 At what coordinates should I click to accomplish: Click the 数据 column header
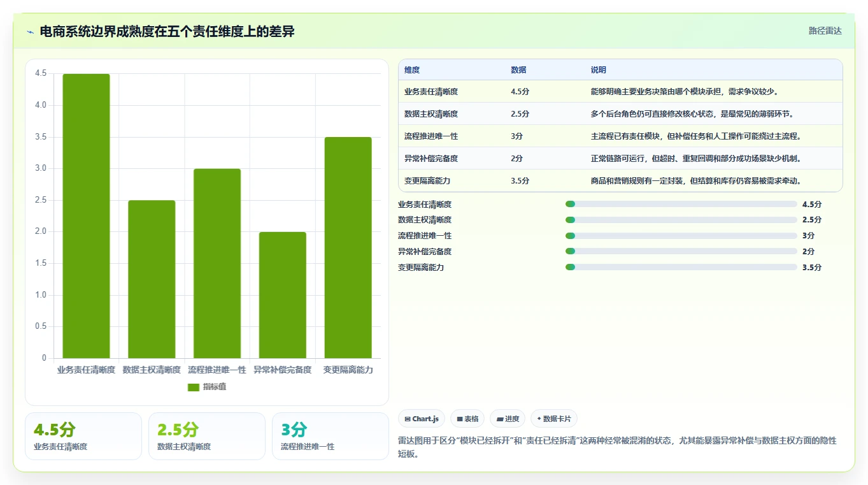(518, 70)
